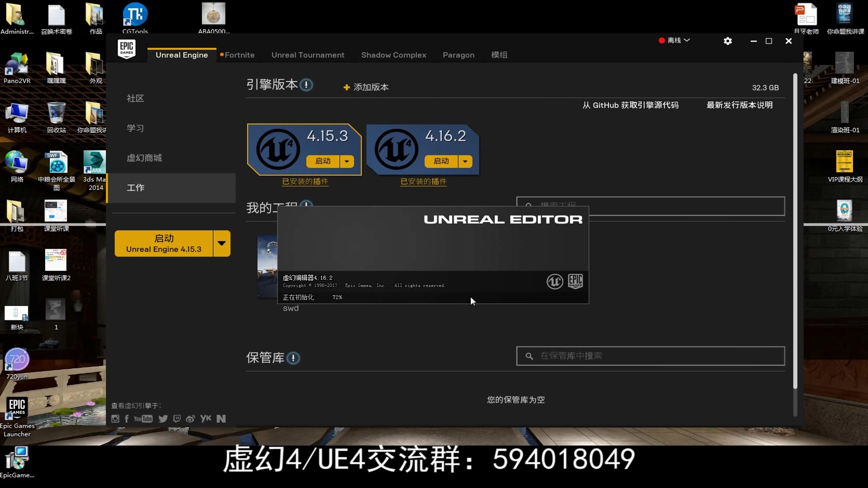The height and width of the screenshot is (488, 868).
Task: Click info icon beside 保管库 heading
Action: (x=293, y=358)
